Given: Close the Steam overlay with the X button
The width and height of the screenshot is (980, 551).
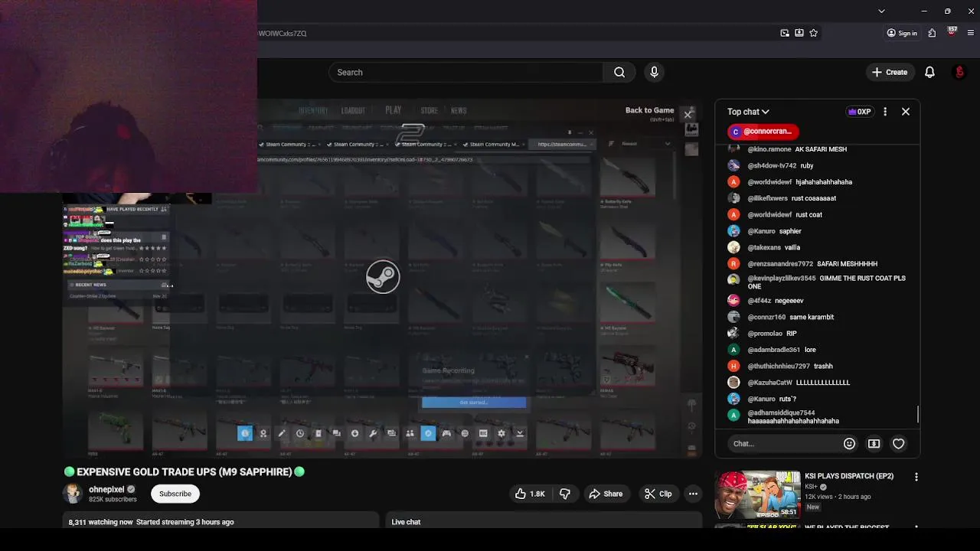Looking at the screenshot, I should coord(688,115).
